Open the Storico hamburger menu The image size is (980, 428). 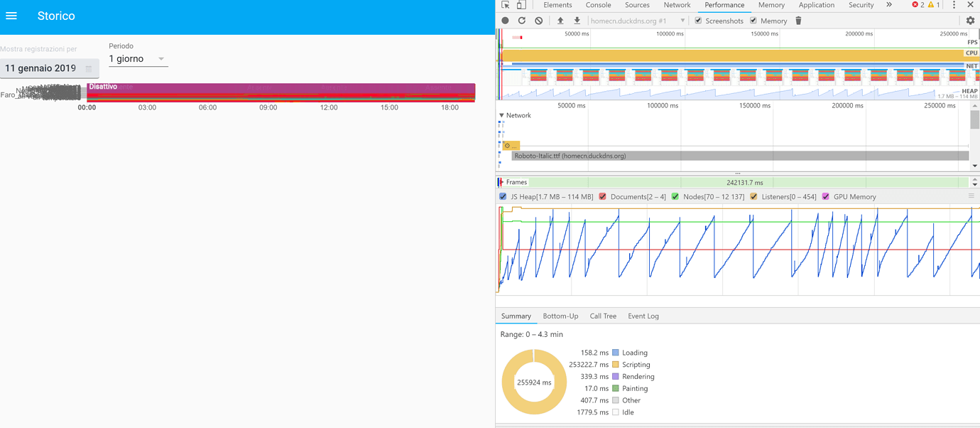click(11, 16)
